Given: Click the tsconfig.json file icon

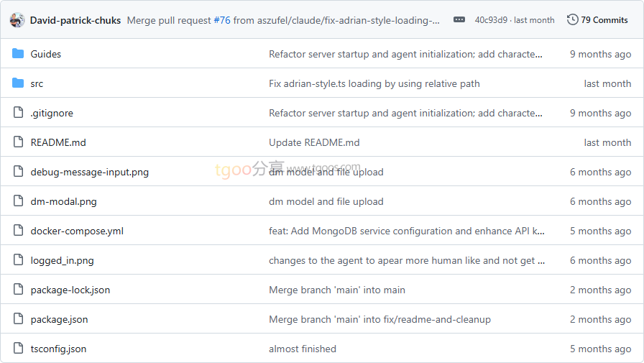Looking at the screenshot, I should click(x=18, y=349).
